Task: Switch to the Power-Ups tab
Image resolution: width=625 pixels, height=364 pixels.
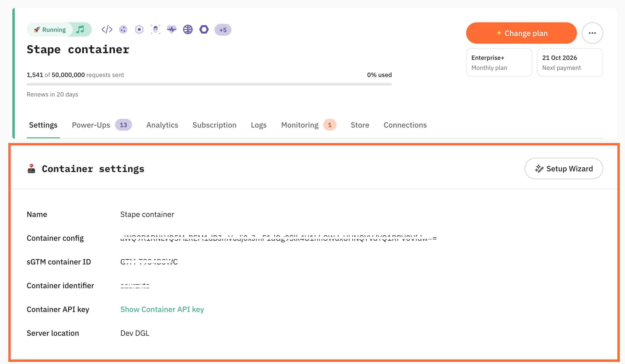Action: click(x=102, y=125)
